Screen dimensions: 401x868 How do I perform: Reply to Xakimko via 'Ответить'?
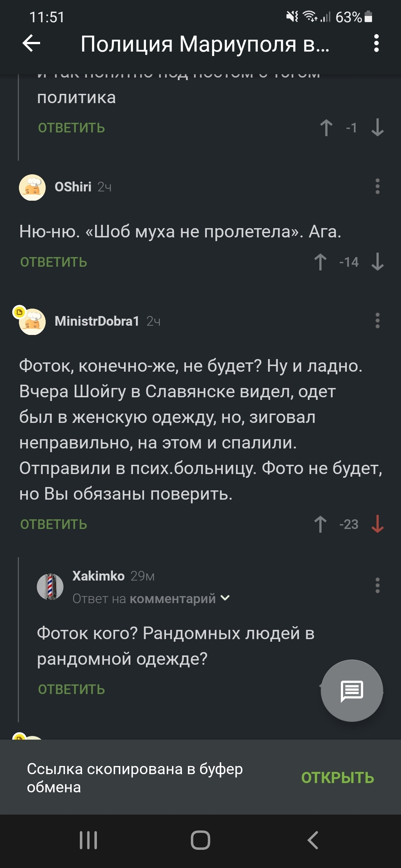(x=72, y=689)
